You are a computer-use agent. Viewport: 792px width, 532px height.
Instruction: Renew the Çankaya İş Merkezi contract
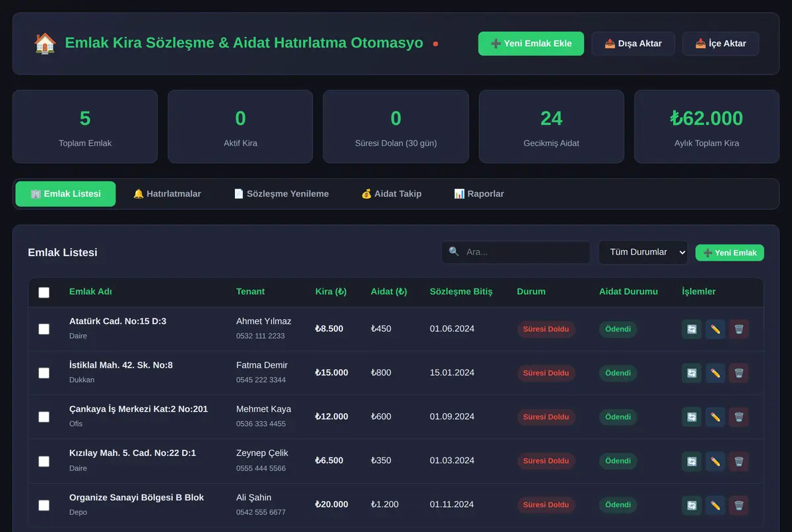pyautogui.click(x=692, y=417)
